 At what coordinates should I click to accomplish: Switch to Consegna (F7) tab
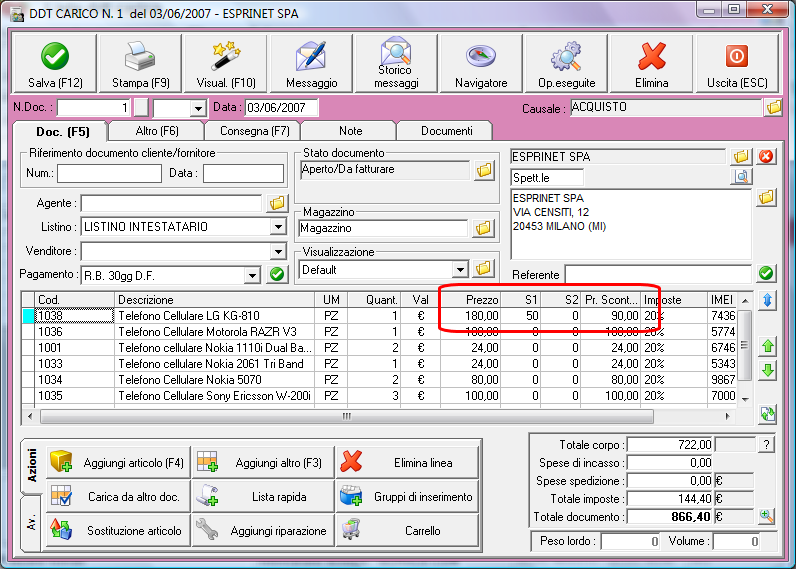pos(254,131)
